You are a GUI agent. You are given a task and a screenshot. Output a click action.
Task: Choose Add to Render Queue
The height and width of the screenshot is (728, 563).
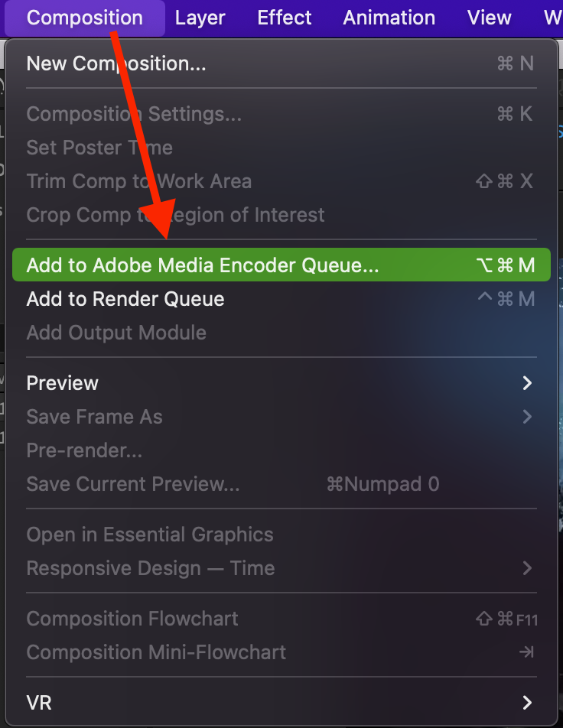(125, 299)
